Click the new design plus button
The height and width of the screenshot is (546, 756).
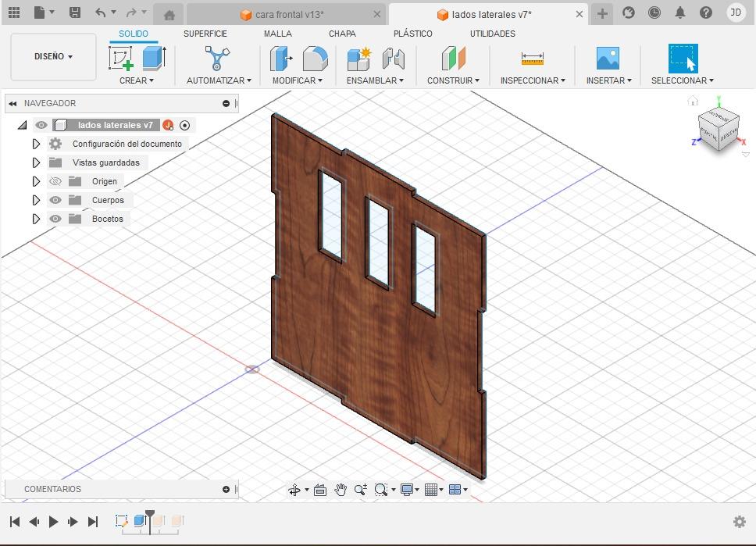click(x=602, y=13)
